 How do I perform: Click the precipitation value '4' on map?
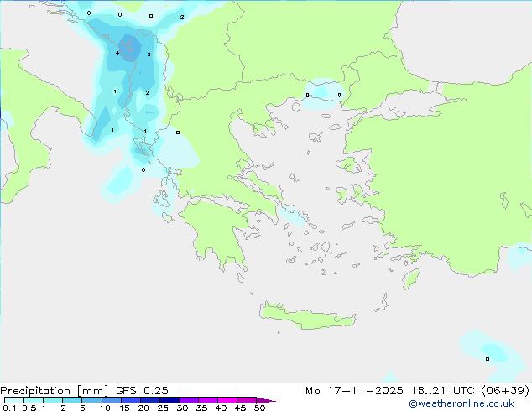point(117,53)
